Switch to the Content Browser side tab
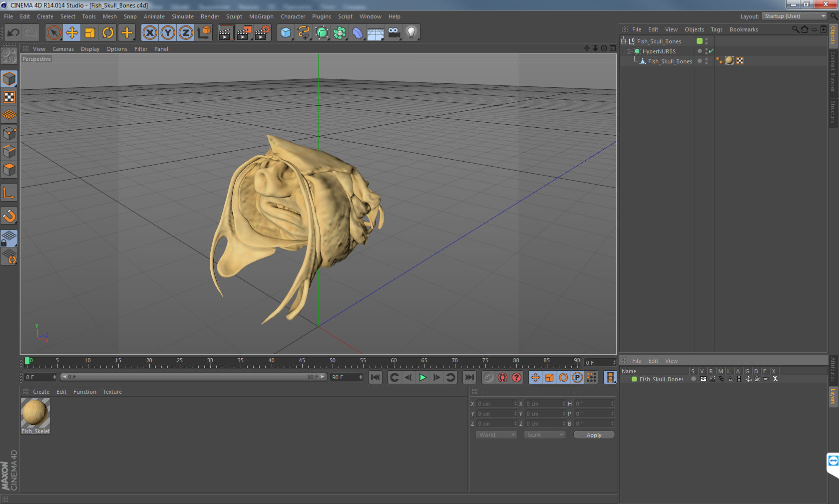This screenshot has width=839, height=504. pos(833,71)
